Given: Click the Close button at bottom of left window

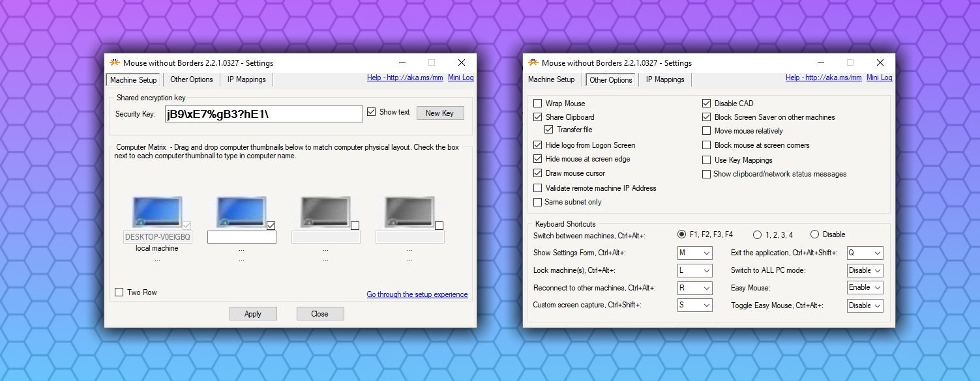Looking at the screenshot, I should (320, 314).
